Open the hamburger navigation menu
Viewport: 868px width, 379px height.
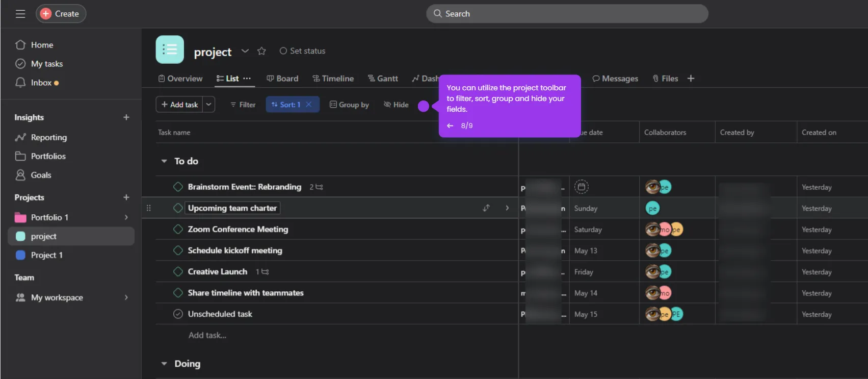pyautogui.click(x=20, y=14)
